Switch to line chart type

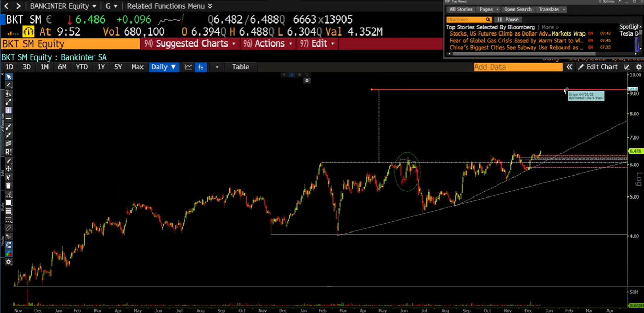pos(188,67)
